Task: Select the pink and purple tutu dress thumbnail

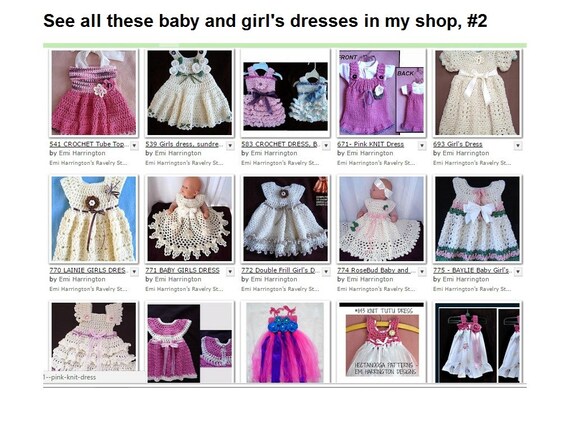Action: [x=285, y=343]
